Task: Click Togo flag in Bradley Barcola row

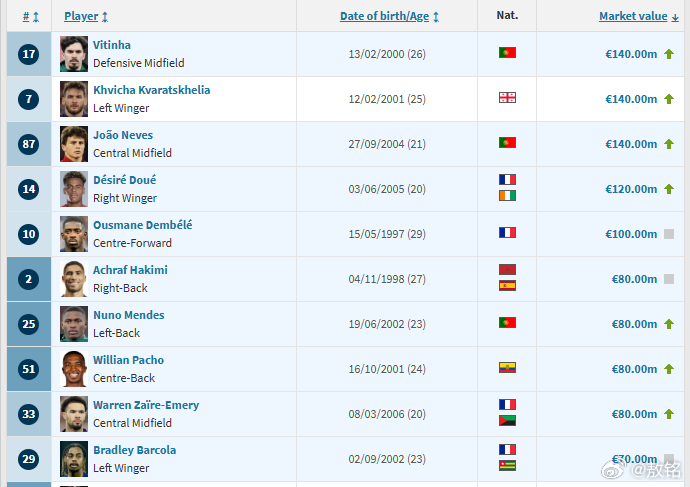Action: (x=507, y=466)
